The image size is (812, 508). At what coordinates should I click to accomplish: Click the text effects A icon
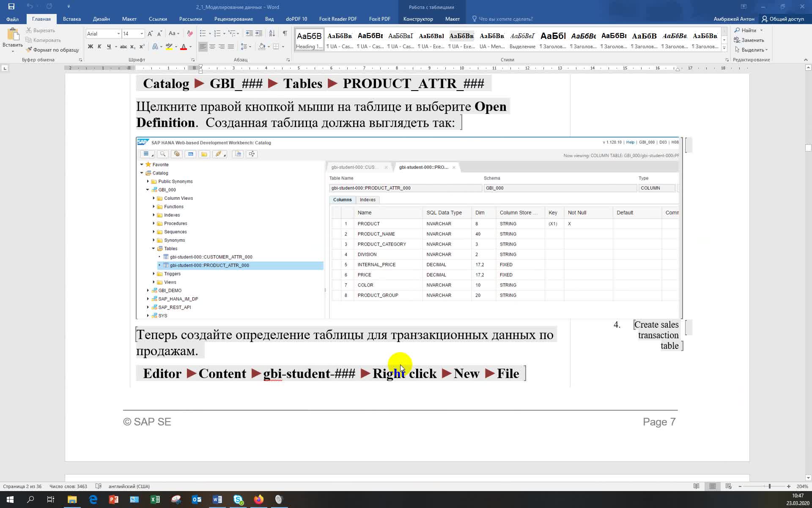155,47
